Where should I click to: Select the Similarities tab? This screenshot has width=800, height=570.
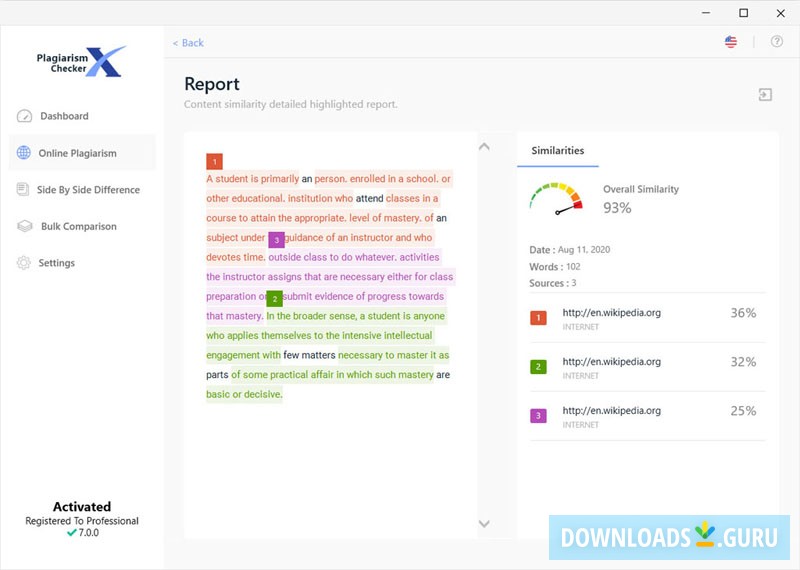pos(558,151)
